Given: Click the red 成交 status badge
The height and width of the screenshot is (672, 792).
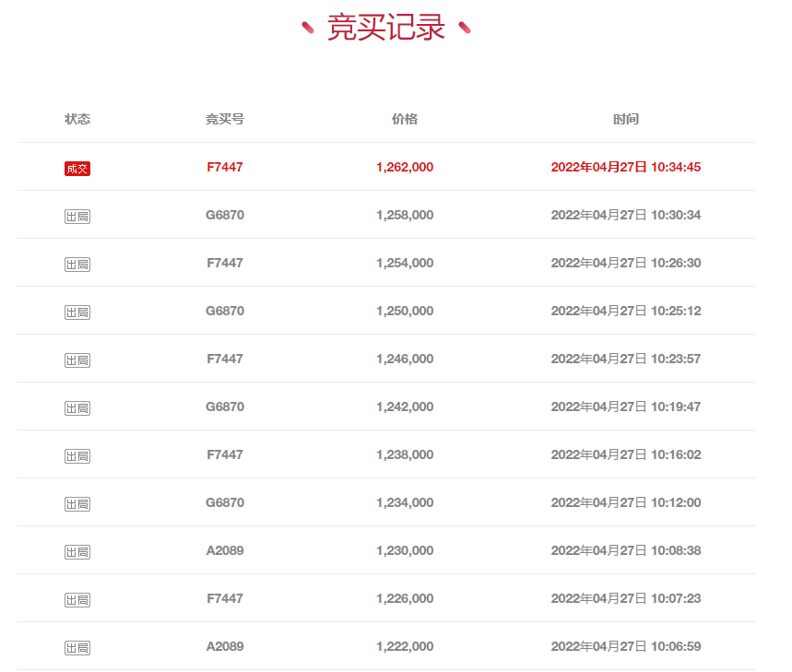Looking at the screenshot, I should point(77,169).
